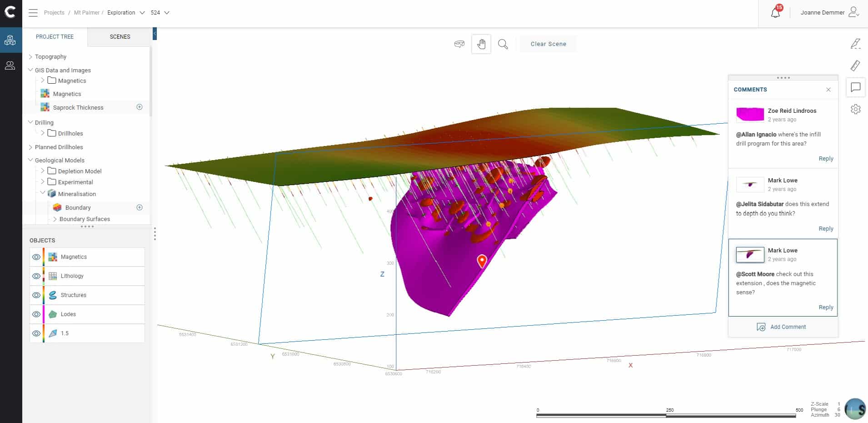This screenshot has height=423, width=868.
Task: Open the users sidebar icon
Action: (10, 65)
